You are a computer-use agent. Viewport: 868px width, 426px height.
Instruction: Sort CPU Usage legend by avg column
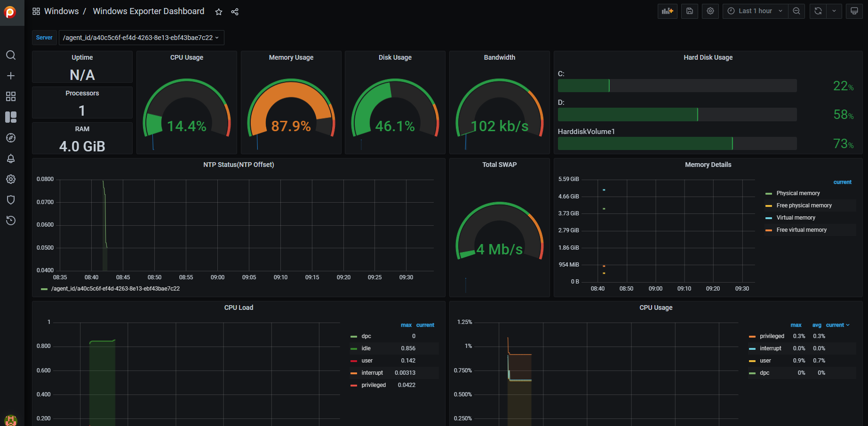pos(817,325)
